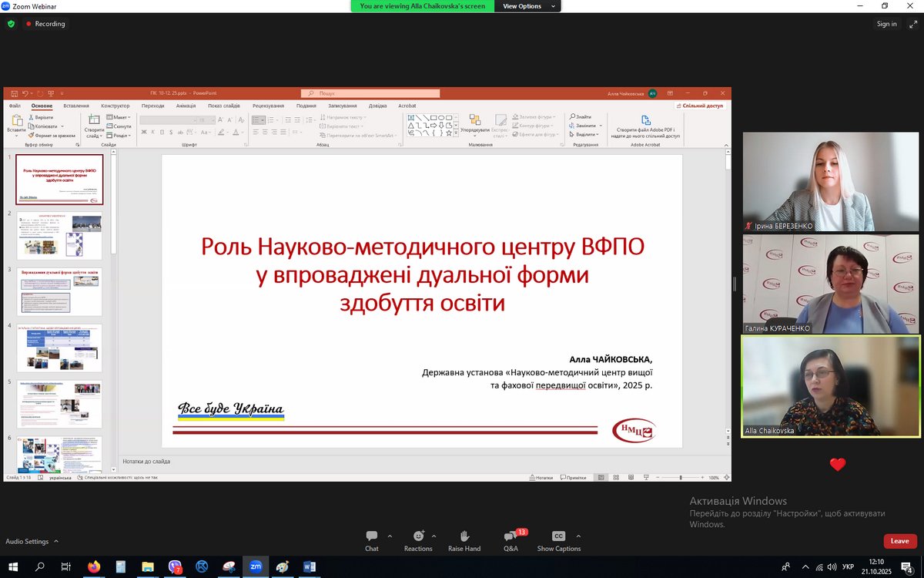Click the red Leave button
The width and height of the screenshot is (924, 578).
[899, 541]
